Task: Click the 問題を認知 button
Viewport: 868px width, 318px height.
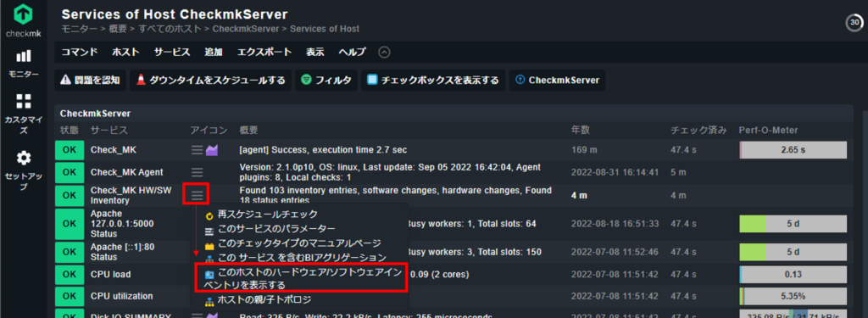Action: 91,81
